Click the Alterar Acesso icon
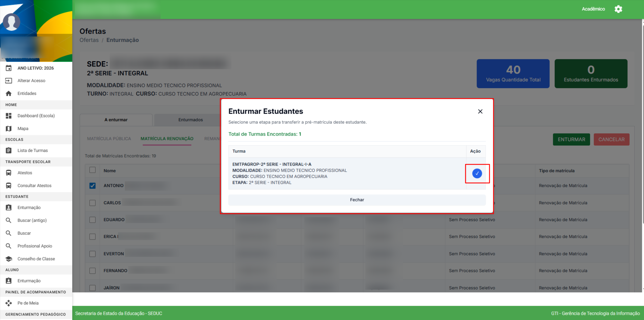Viewport: 644px width, 320px height. (9, 81)
